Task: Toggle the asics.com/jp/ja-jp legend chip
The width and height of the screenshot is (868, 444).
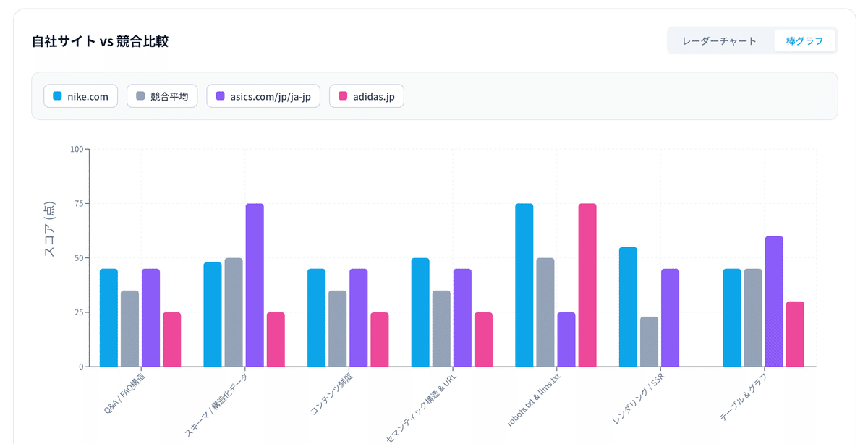Action: (x=263, y=96)
